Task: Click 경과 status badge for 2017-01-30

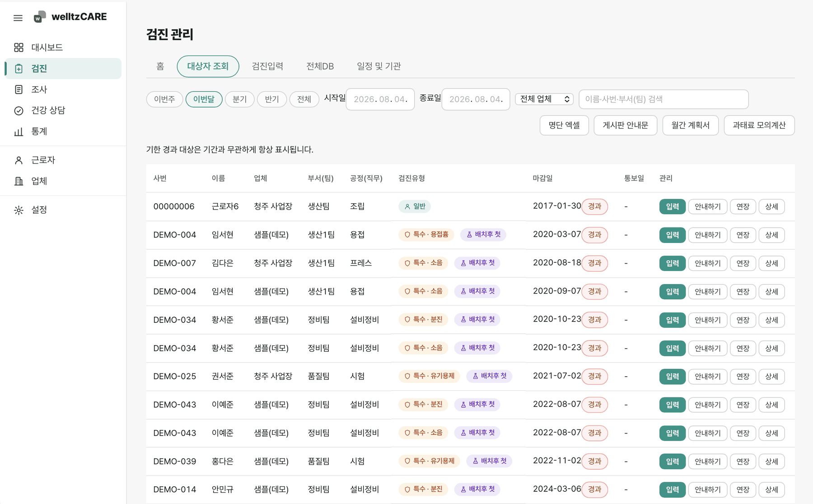Action: tap(594, 206)
